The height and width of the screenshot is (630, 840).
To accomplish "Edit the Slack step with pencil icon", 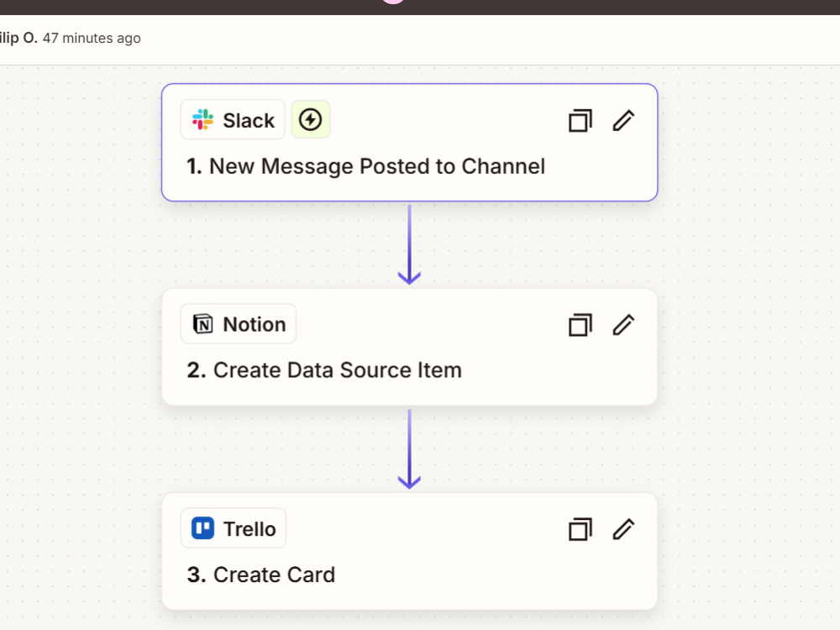I will pyautogui.click(x=623, y=120).
